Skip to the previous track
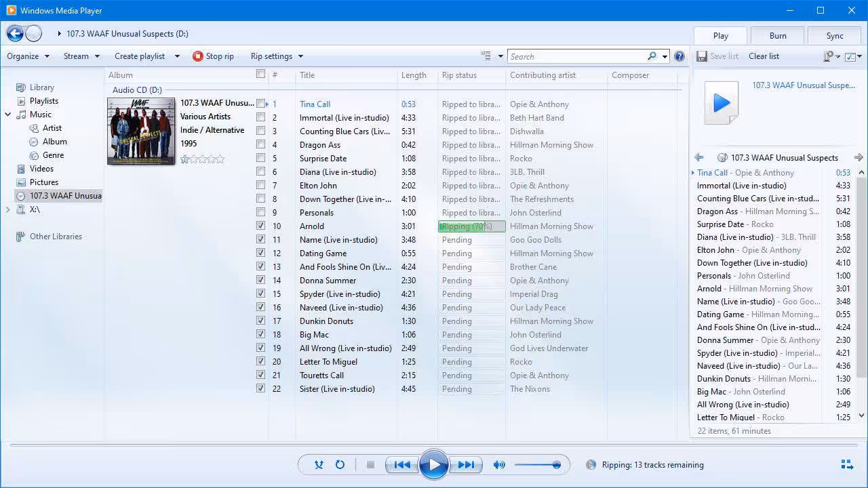The image size is (868, 488). (401, 465)
